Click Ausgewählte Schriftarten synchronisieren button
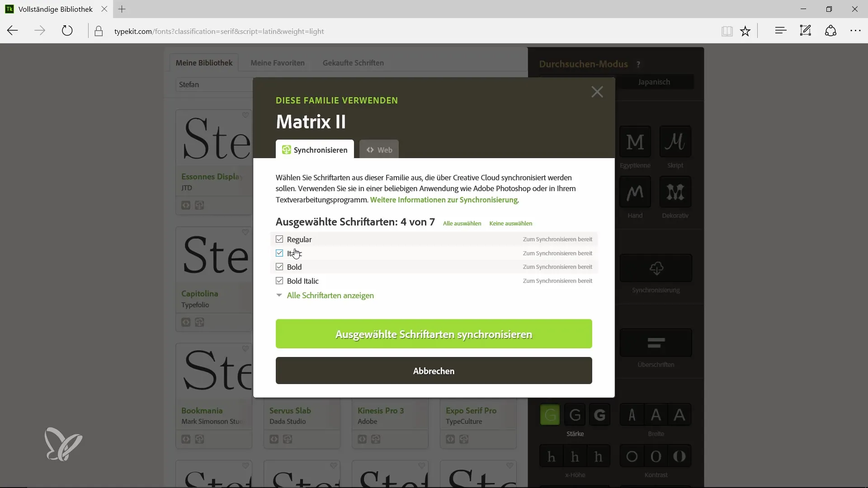Image resolution: width=868 pixels, height=488 pixels. pos(434,334)
